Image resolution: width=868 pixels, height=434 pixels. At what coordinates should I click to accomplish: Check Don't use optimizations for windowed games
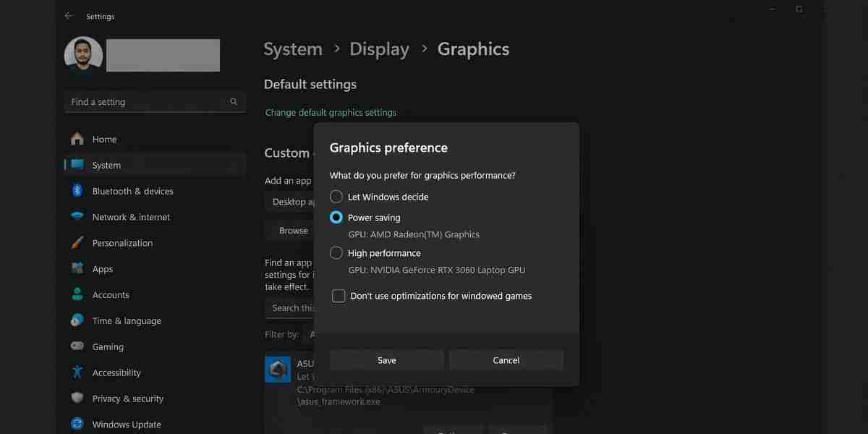(339, 296)
